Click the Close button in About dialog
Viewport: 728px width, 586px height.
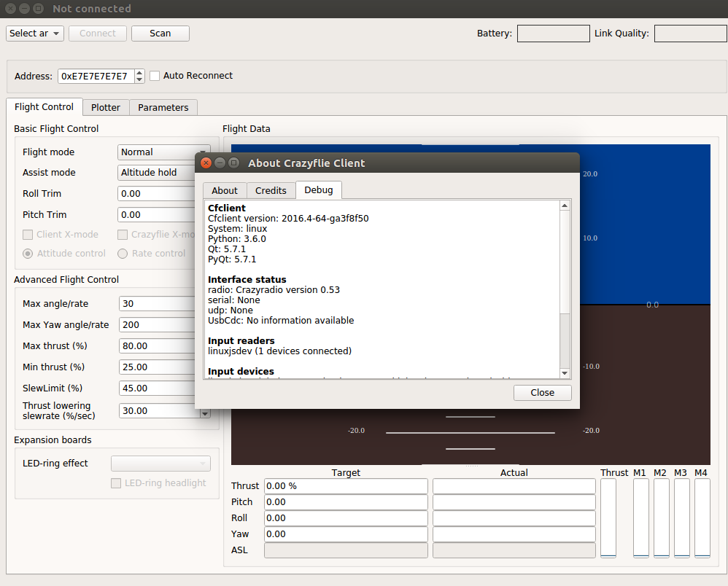tap(542, 393)
